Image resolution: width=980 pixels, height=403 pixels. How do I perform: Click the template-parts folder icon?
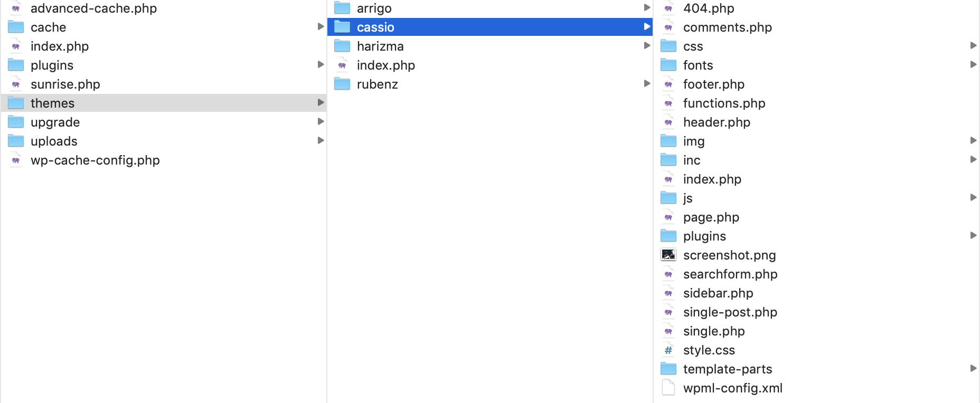[668, 369]
